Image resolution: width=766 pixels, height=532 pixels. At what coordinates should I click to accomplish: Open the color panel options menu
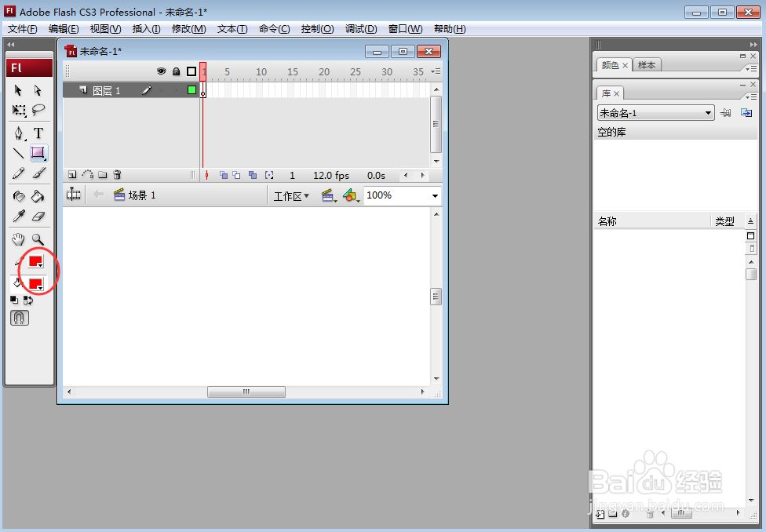tap(751, 68)
